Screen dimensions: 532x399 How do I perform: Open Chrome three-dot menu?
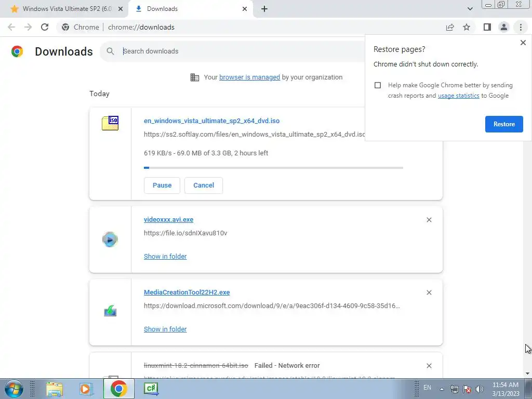(x=521, y=27)
